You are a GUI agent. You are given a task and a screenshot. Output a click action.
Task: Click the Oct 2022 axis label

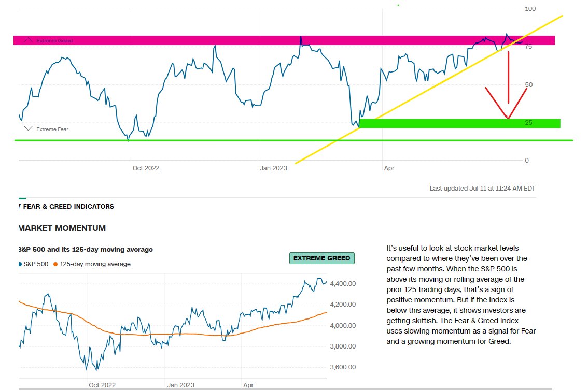(x=146, y=168)
